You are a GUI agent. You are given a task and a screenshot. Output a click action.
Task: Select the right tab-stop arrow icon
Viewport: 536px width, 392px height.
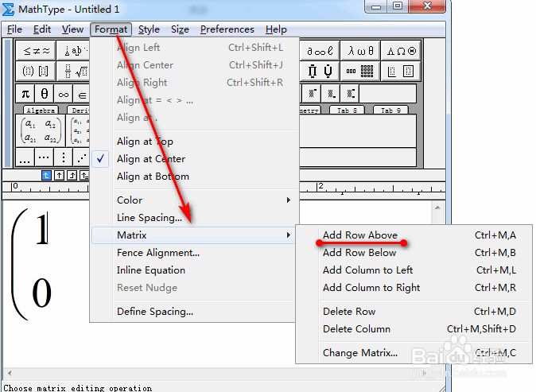72,175
